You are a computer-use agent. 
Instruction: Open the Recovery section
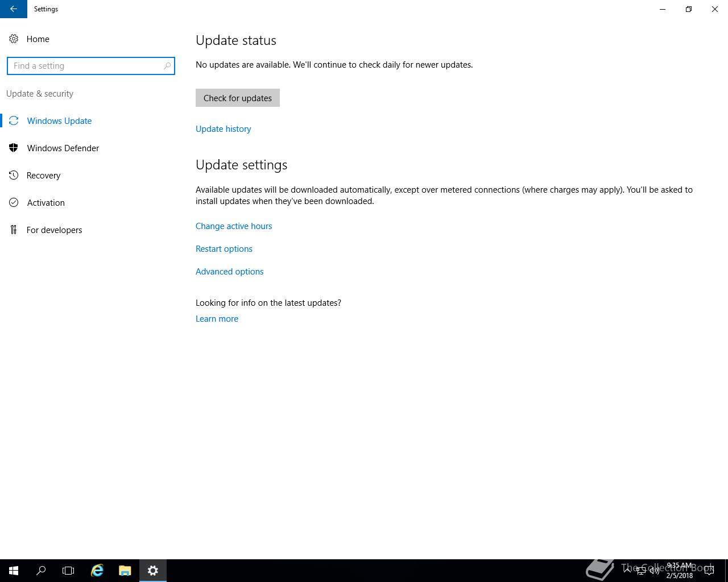[43, 175]
